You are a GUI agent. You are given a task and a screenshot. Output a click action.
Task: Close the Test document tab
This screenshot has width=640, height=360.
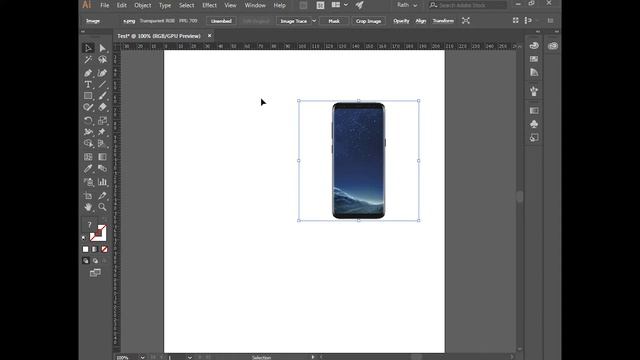209,36
